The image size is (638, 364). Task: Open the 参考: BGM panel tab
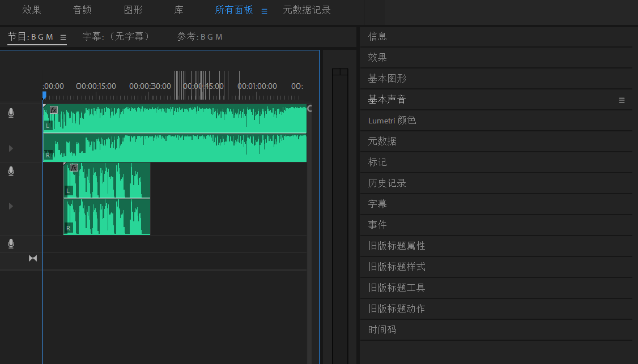point(200,37)
